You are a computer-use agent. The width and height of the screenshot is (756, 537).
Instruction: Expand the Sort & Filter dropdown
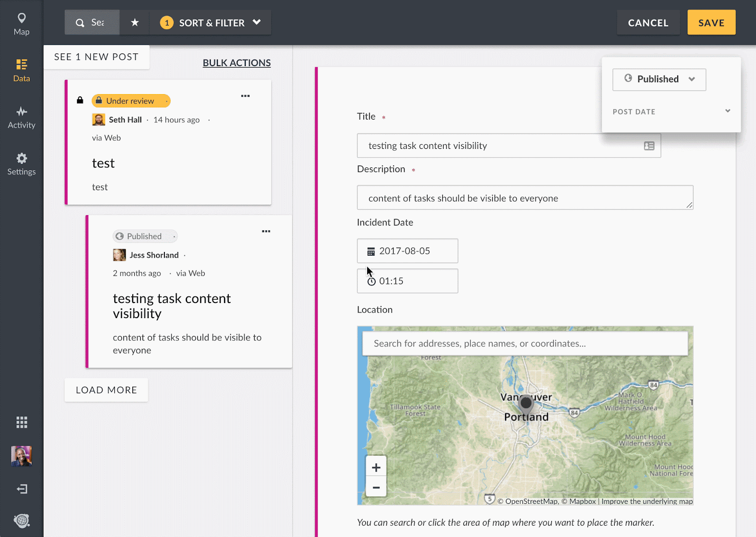pyautogui.click(x=210, y=23)
